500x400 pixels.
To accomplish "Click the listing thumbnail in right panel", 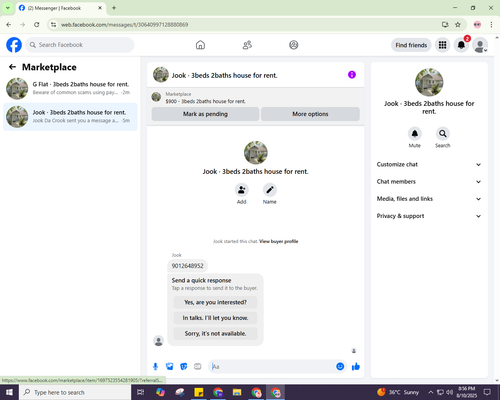I will click(x=429, y=82).
